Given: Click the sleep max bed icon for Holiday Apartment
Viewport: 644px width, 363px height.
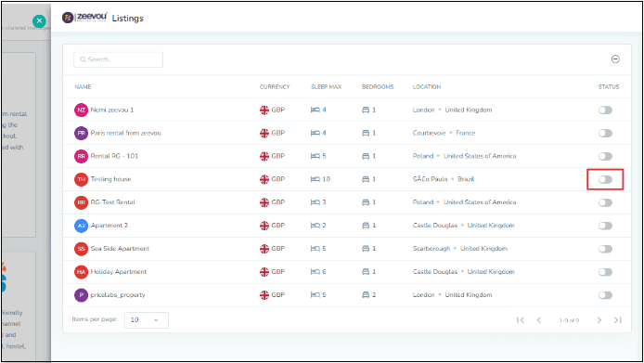Looking at the screenshot, I should (315, 272).
